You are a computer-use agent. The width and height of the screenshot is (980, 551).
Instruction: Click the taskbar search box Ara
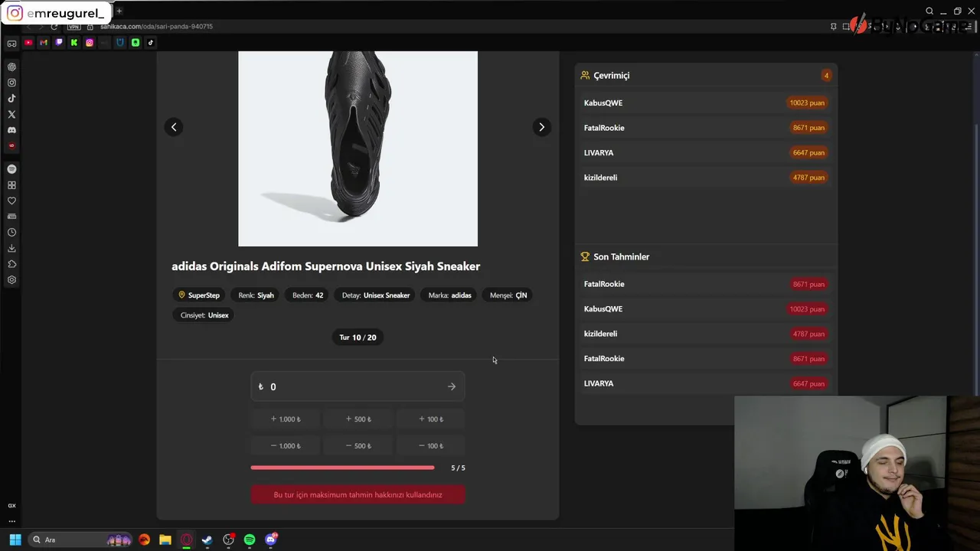(81, 540)
